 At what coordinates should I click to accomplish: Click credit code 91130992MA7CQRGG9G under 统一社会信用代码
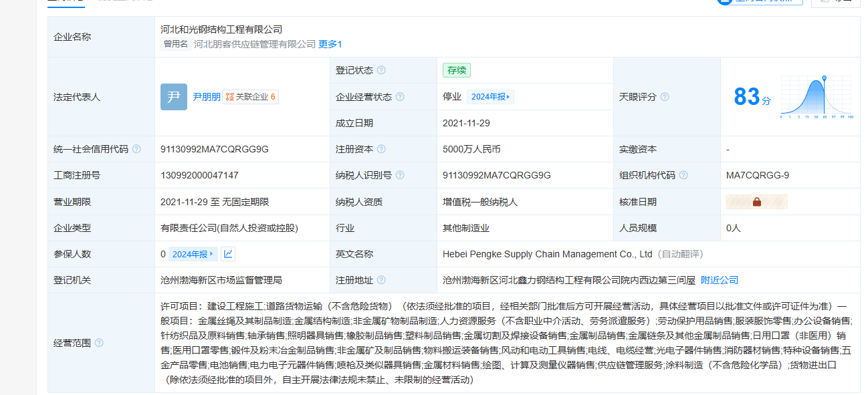[215, 149]
